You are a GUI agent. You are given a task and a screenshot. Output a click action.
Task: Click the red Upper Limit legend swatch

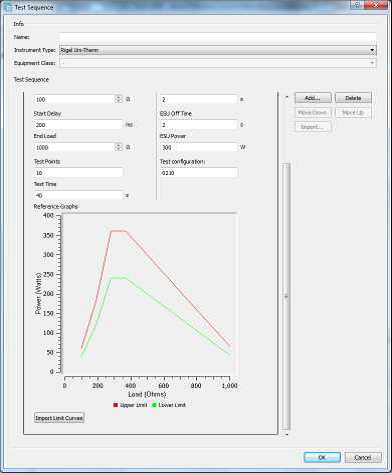pos(116,405)
